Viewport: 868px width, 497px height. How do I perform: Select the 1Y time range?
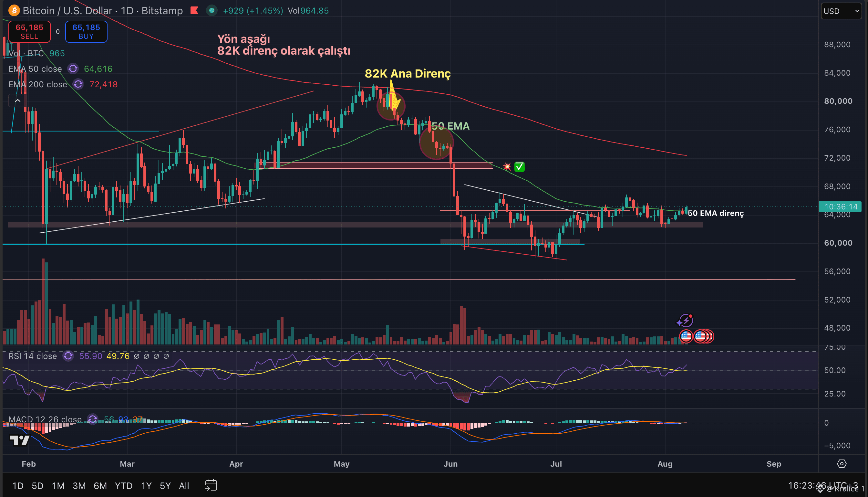click(146, 485)
